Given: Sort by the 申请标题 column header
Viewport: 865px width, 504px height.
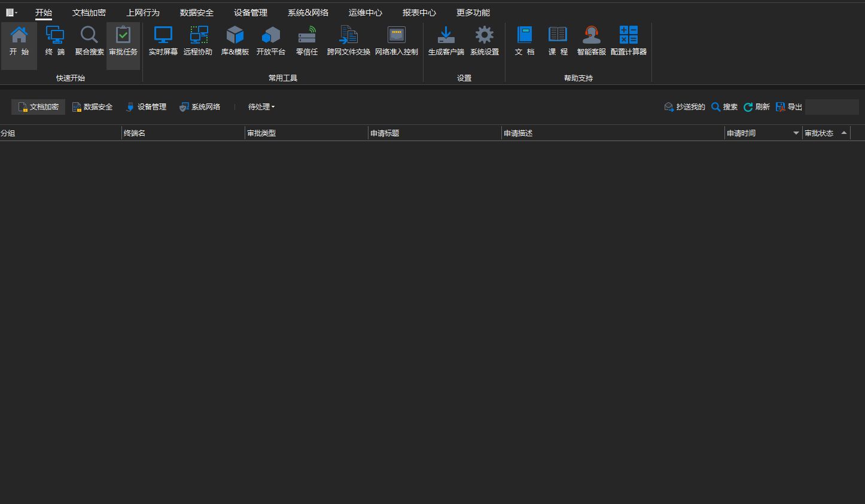Looking at the screenshot, I should point(434,133).
